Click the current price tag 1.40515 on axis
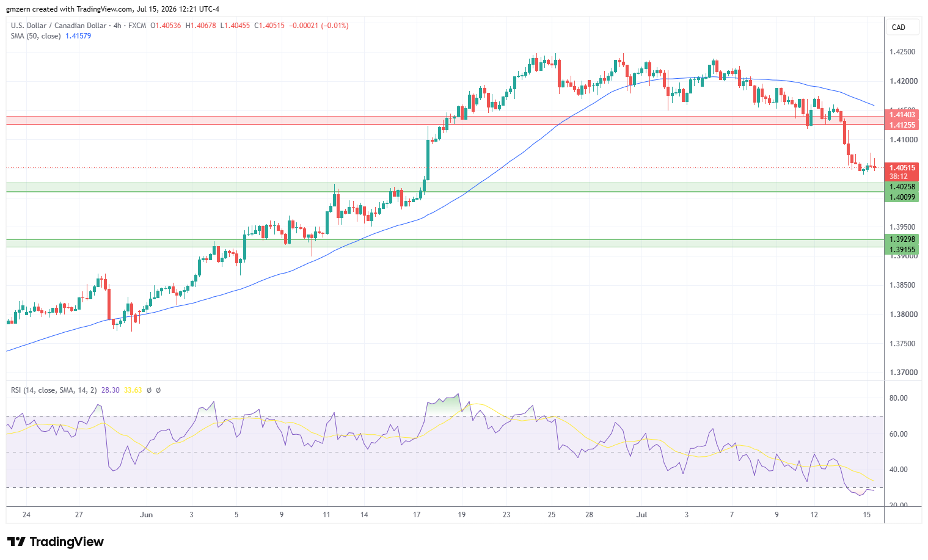 tap(902, 168)
